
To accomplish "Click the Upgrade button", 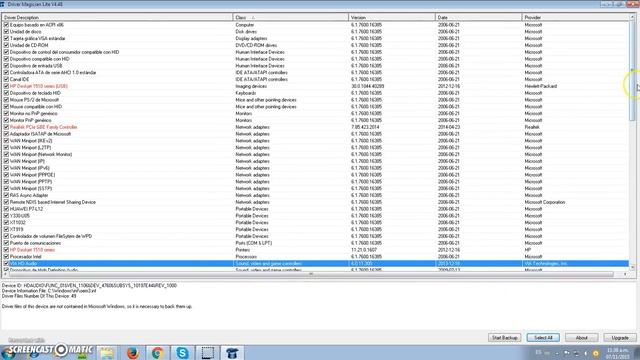I will point(620,338).
